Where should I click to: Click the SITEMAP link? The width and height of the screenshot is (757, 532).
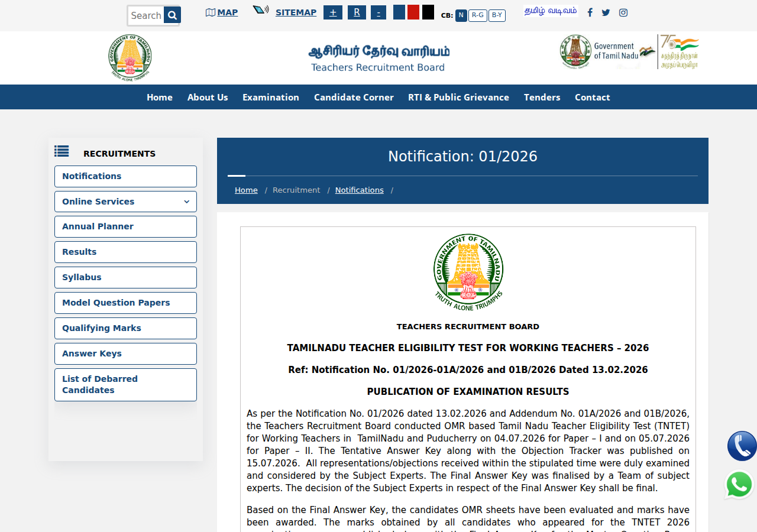click(x=296, y=12)
